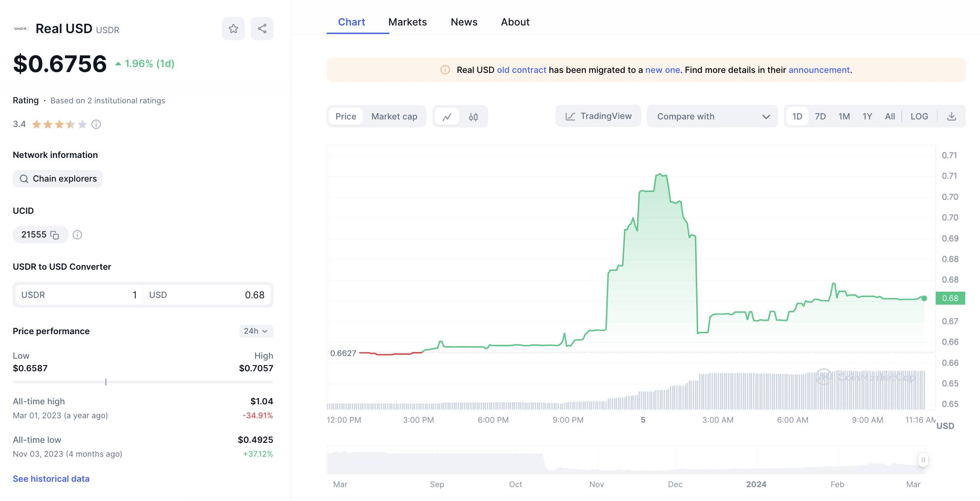Viewport: 980px width, 501px height.
Task: Select 7D time range
Action: [820, 116]
